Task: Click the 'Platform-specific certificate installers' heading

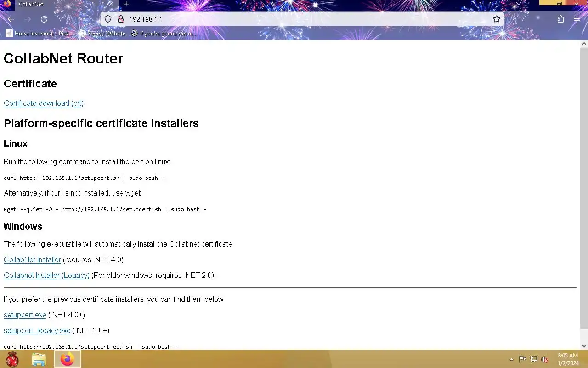Action: (x=101, y=123)
